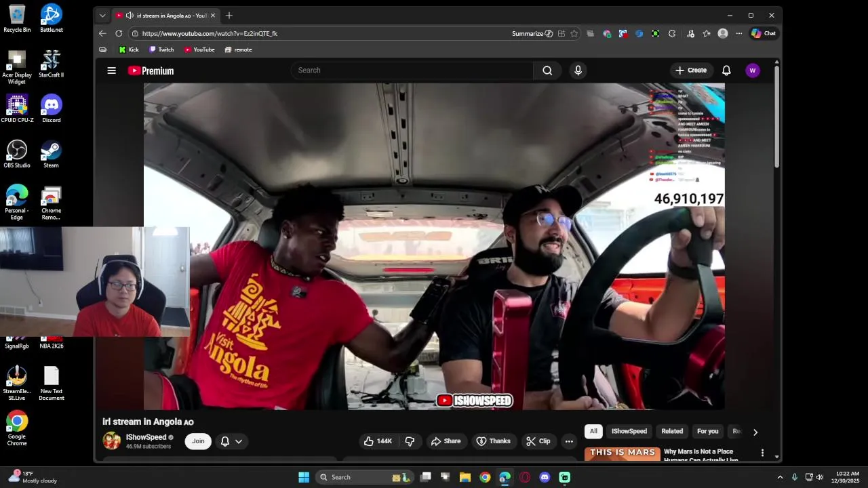Select the ISHowSpeed filter chip
868x488 pixels.
(x=629, y=431)
